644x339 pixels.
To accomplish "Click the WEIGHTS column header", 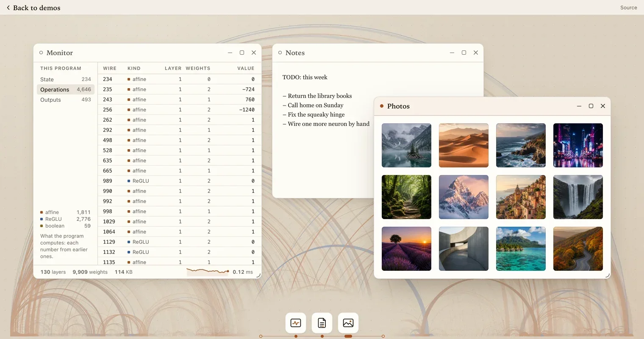I will point(198,68).
